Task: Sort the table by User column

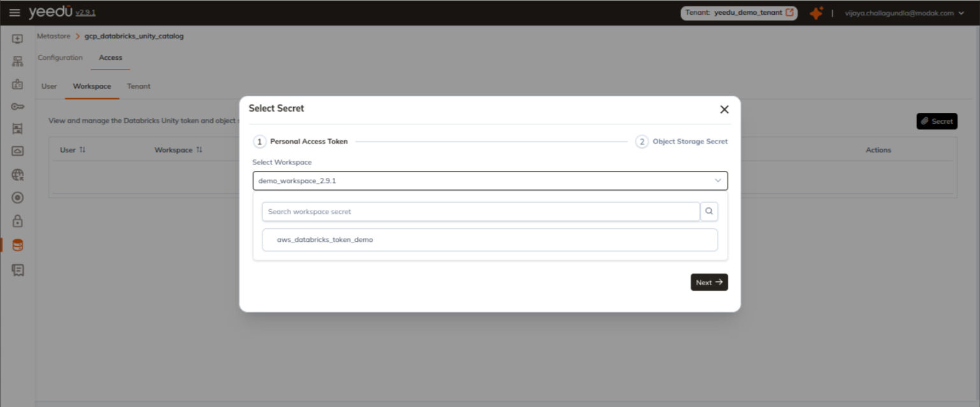Action: pos(82,150)
